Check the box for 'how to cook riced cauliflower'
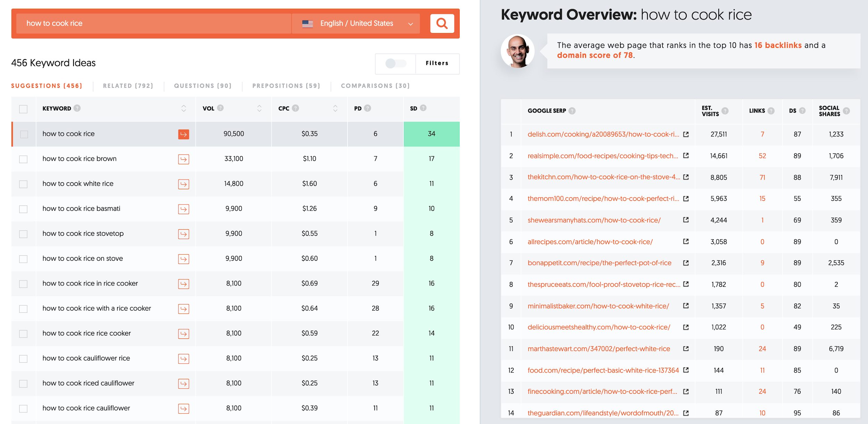 [23, 384]
